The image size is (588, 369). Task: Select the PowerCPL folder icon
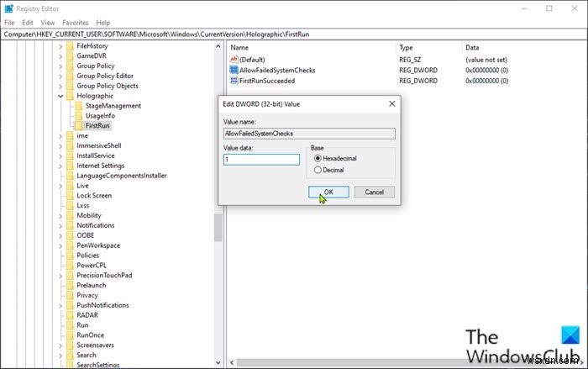pyautogui.click(x=70, y=266)
